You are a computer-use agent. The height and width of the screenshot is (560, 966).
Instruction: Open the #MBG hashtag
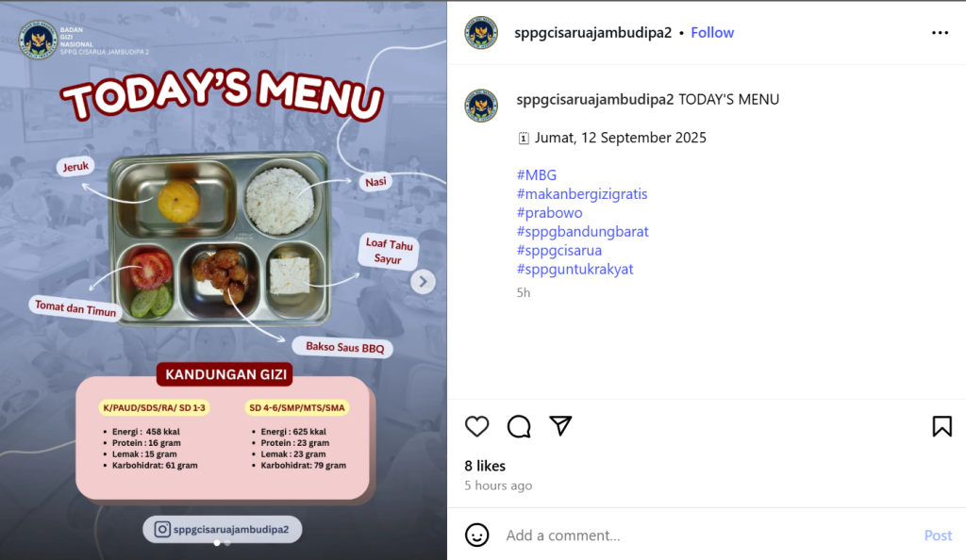click(536, 175)
